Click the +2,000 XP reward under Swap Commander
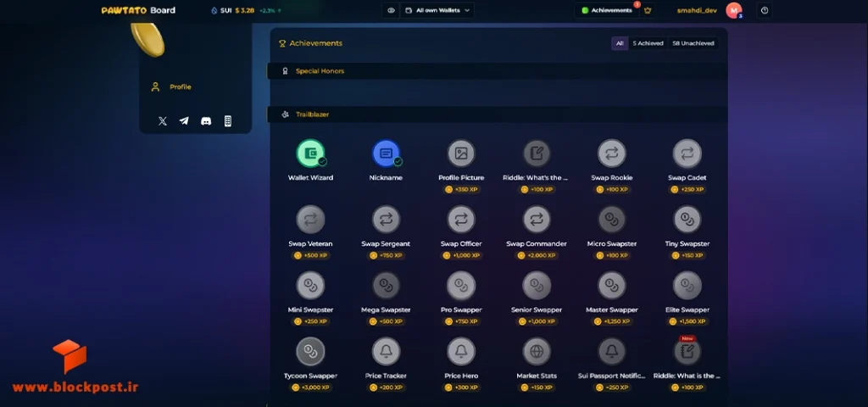The height and width of the screenshot is (407, 868). point(537,255)
